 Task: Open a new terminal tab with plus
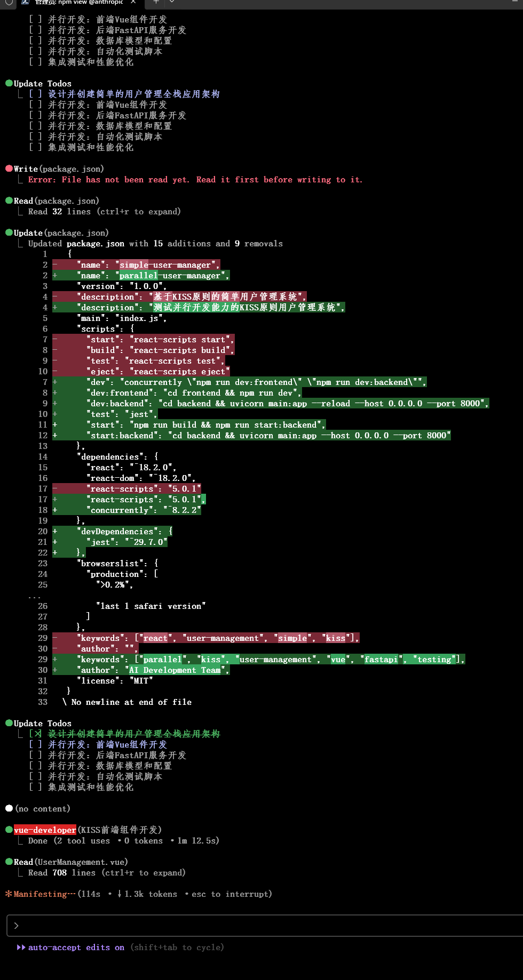pos(156,2)
